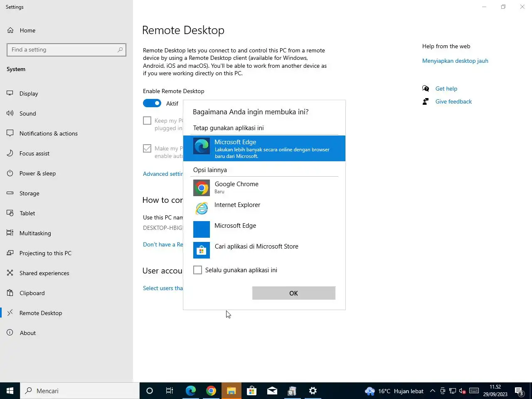The image size is (532, 399).
Task: Launch Microsoft Edge from taskbar
Action: (191, 391)
